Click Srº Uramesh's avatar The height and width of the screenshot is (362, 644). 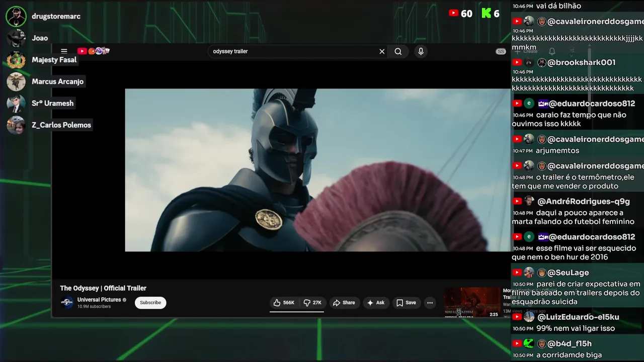[x=16, y=103]
